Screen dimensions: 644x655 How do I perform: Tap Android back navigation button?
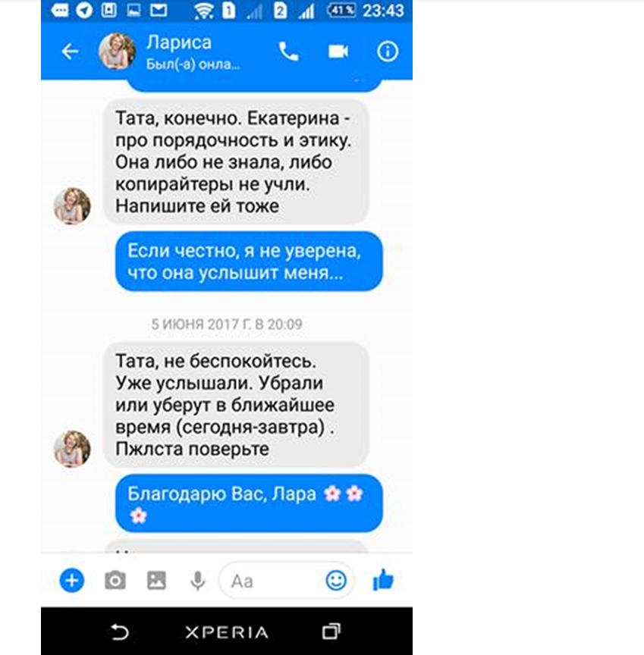120,631
